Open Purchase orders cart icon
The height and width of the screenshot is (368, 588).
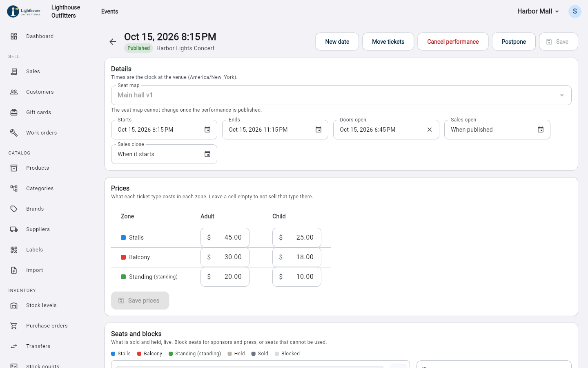(x=14, y=326)
